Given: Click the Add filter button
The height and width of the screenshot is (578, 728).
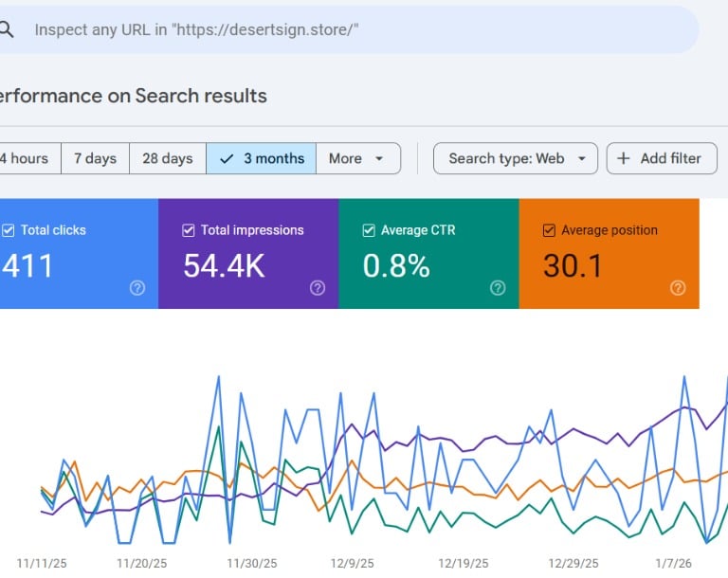Looking at the screenshot, I should pos(662,158).
